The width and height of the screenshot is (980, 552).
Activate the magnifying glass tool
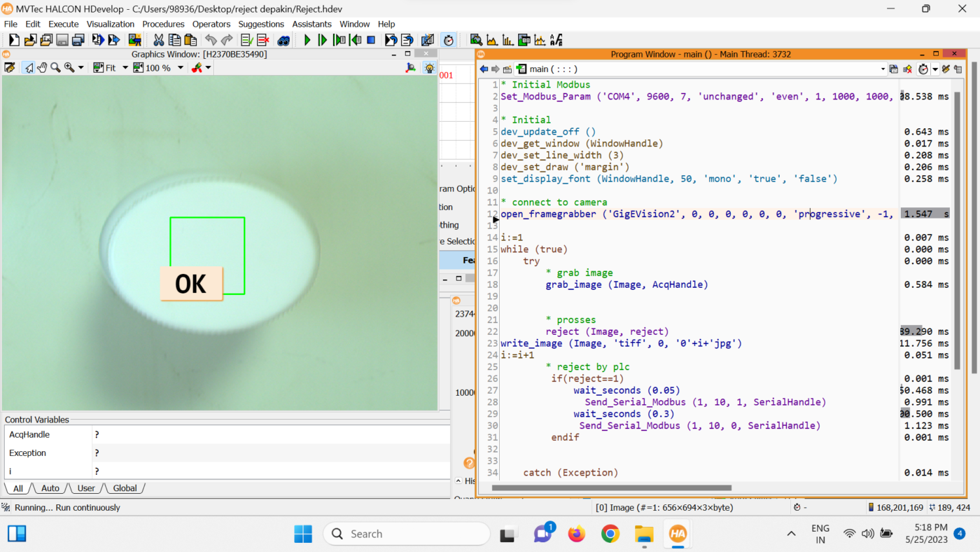(x=55, y=68)
